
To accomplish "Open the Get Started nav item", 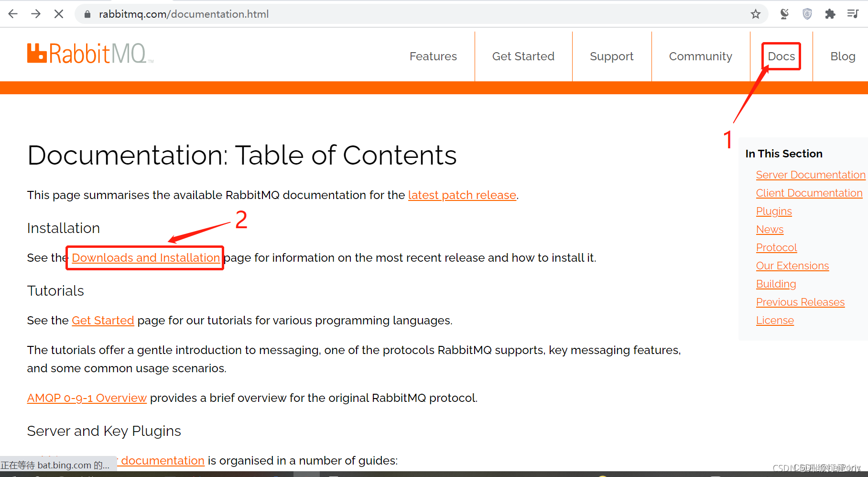I will point(523,56).
